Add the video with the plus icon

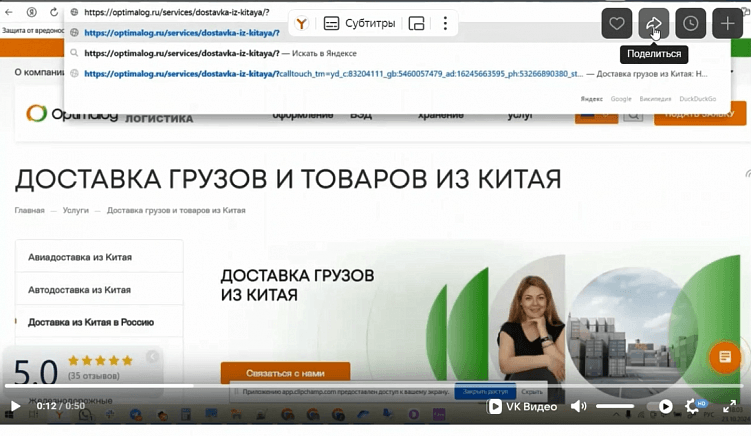727,23
